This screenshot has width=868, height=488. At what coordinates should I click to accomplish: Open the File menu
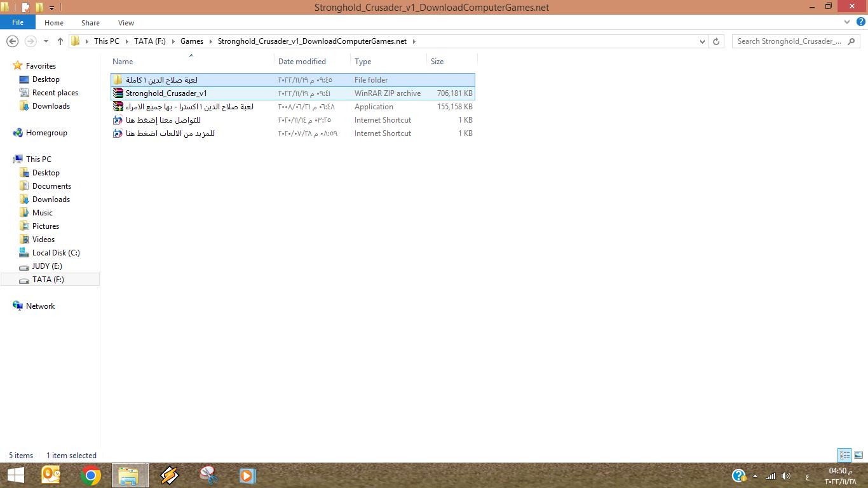[18, 22]
